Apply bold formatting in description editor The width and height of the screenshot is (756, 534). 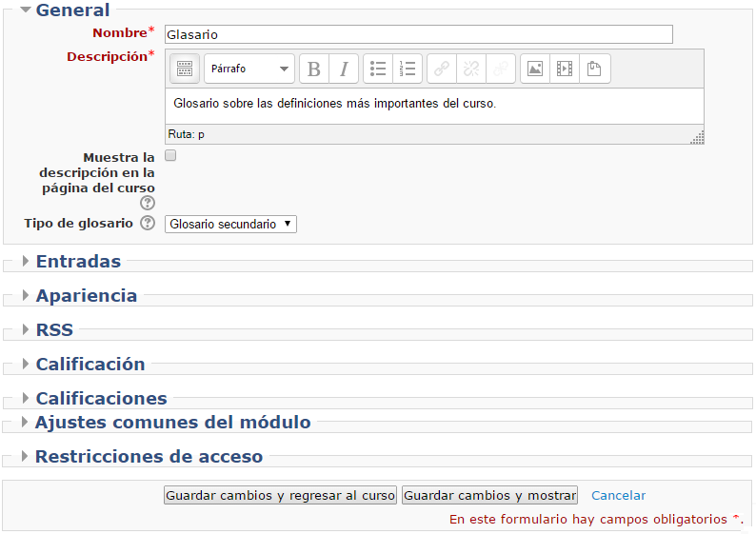click(313, 69)
